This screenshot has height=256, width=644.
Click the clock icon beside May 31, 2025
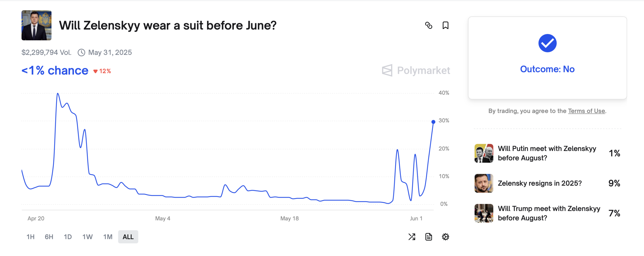pos(81,52)
